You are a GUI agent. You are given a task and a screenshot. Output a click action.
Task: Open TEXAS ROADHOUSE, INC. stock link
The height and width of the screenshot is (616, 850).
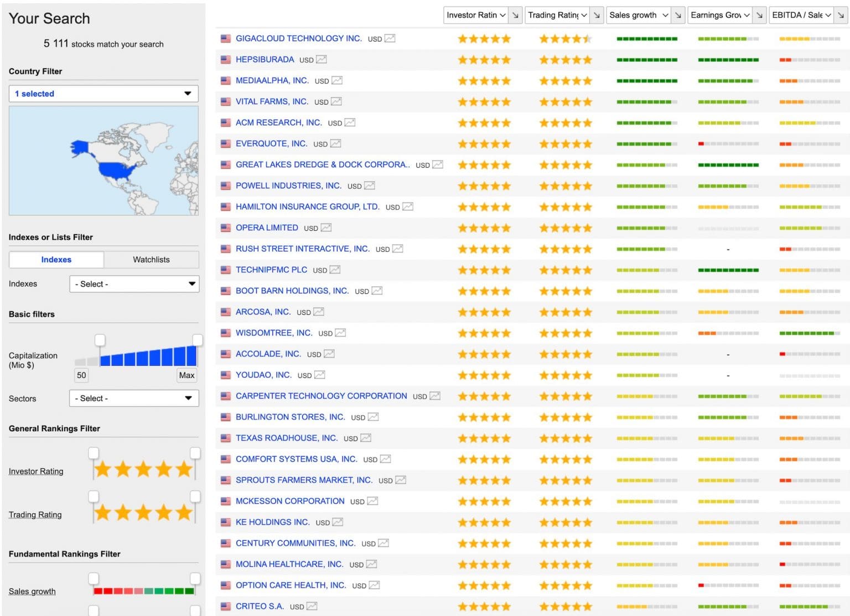287,438
